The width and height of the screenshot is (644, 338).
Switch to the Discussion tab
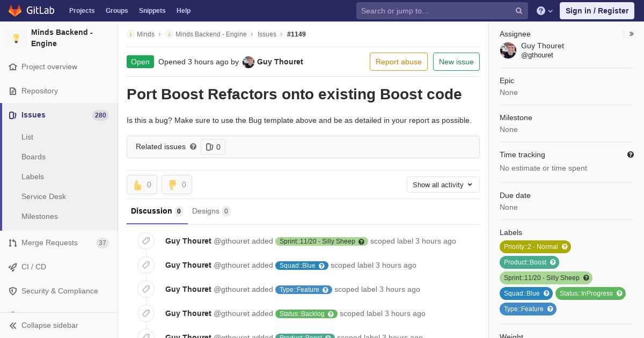point(157,211)
